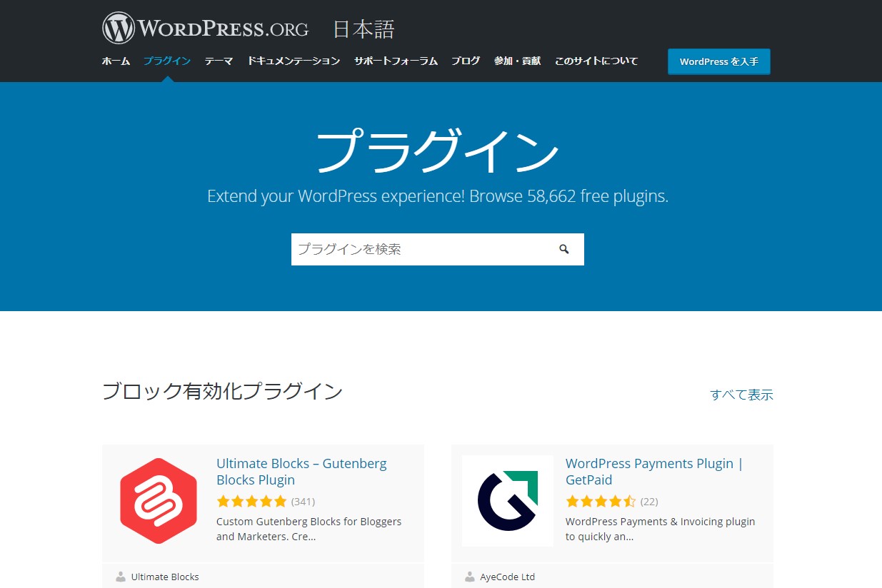Click the WordPress を入手 button
Viewport: 882px width, 588px height.
(719, 61)
